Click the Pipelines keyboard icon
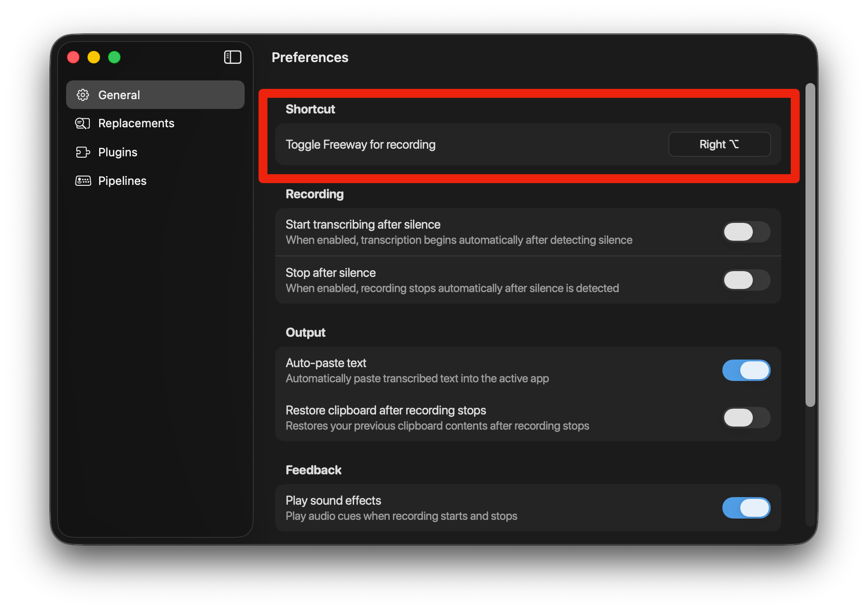This screenshot has height=611, width=868. click(x=83, y=181)
